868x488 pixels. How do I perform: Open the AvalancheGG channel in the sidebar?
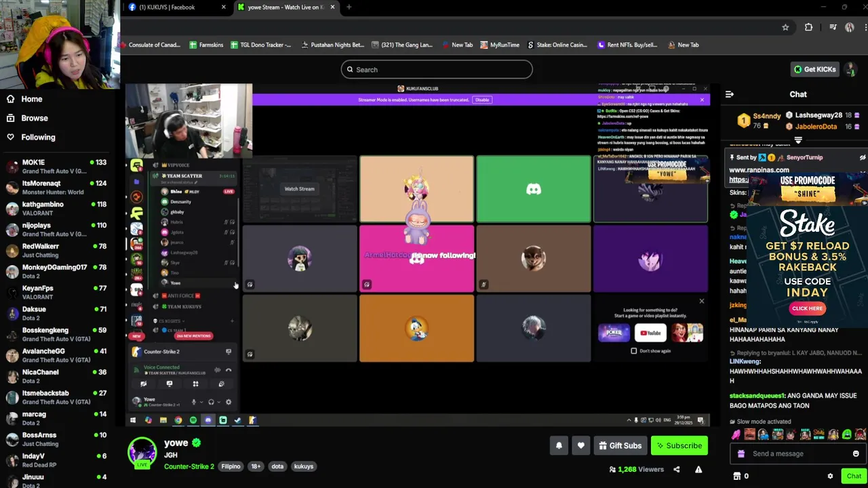point(57,355)
